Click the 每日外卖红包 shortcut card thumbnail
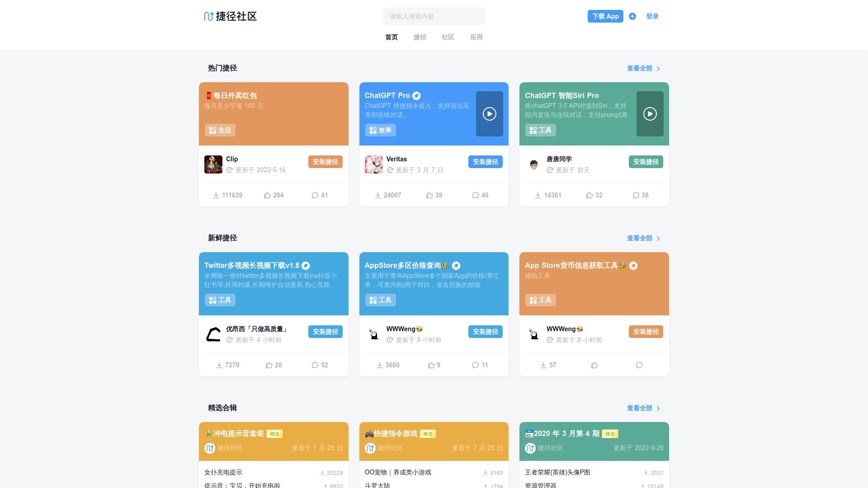Screen dimensions: 868x488 [x=274, y=113]
